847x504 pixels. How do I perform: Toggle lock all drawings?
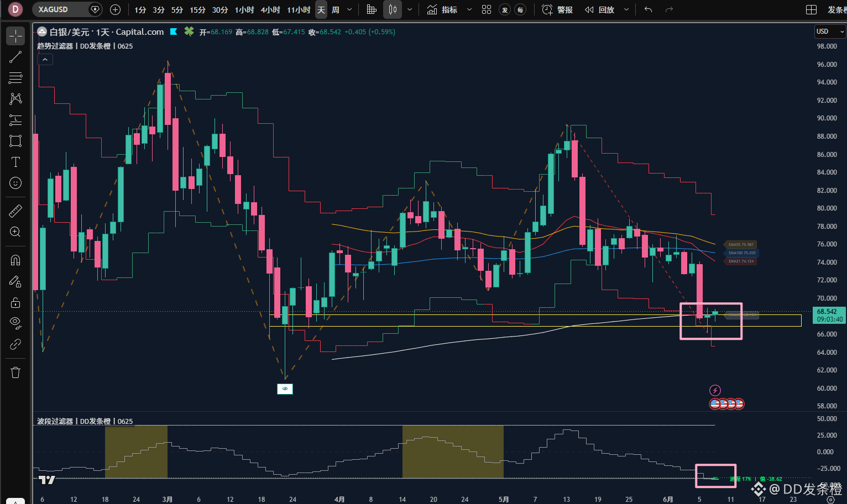point(15,302)
